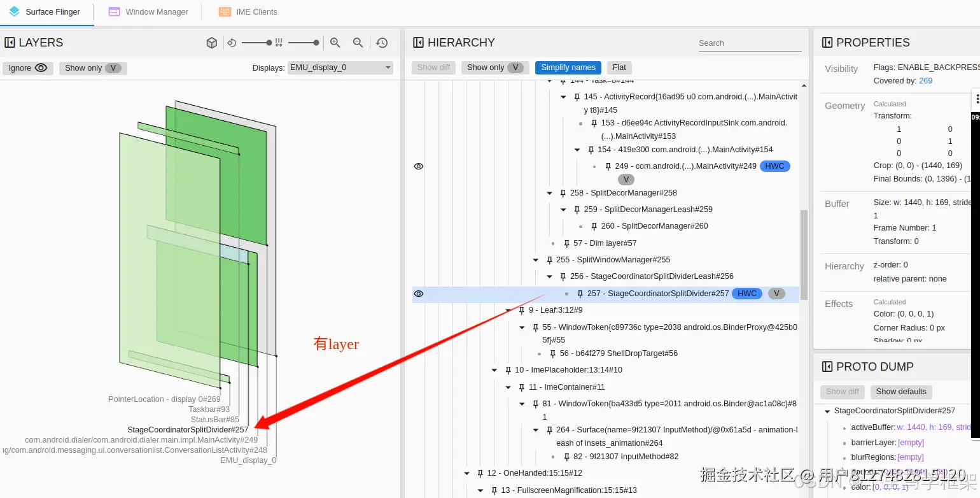Pin the 9 - Leaf:3:12#9 node
The width and height of the screenshot is (980, 498).
(x=522, y=310)
